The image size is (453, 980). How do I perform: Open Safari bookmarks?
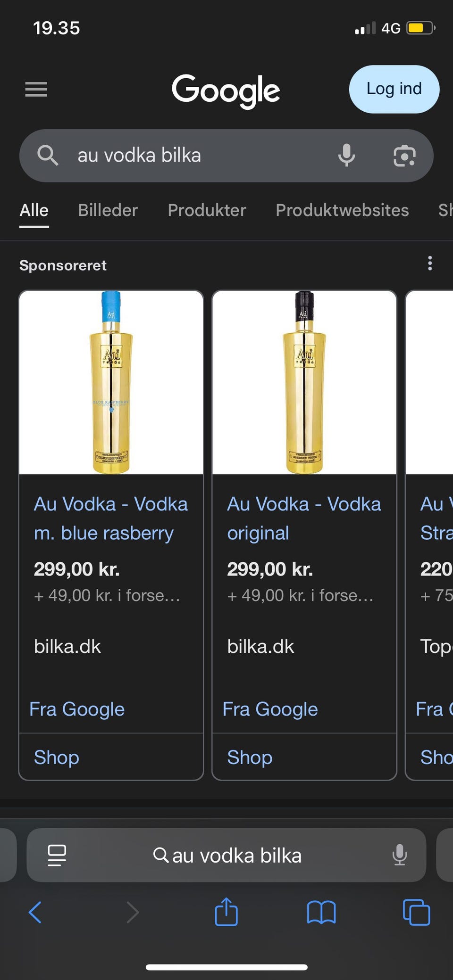tap(321, 912)
